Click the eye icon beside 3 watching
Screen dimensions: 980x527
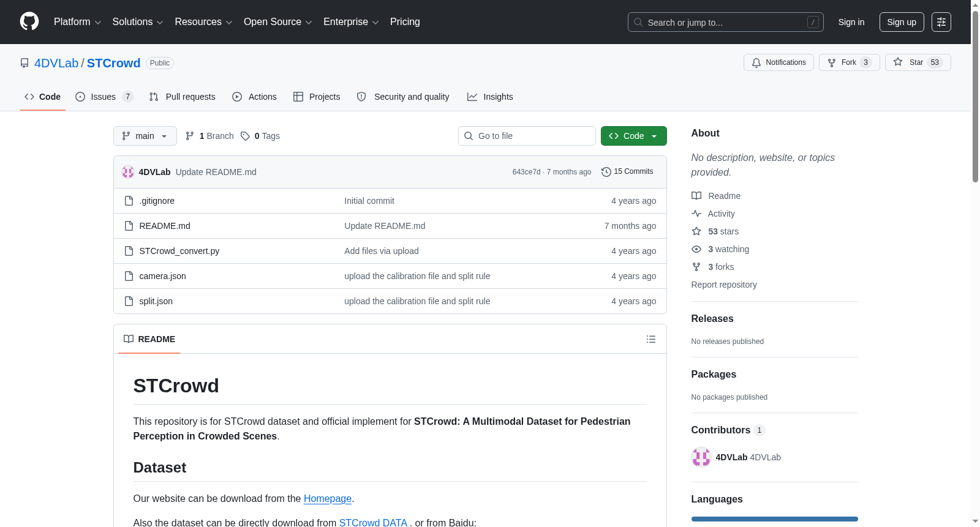click(x=696, y=249)
